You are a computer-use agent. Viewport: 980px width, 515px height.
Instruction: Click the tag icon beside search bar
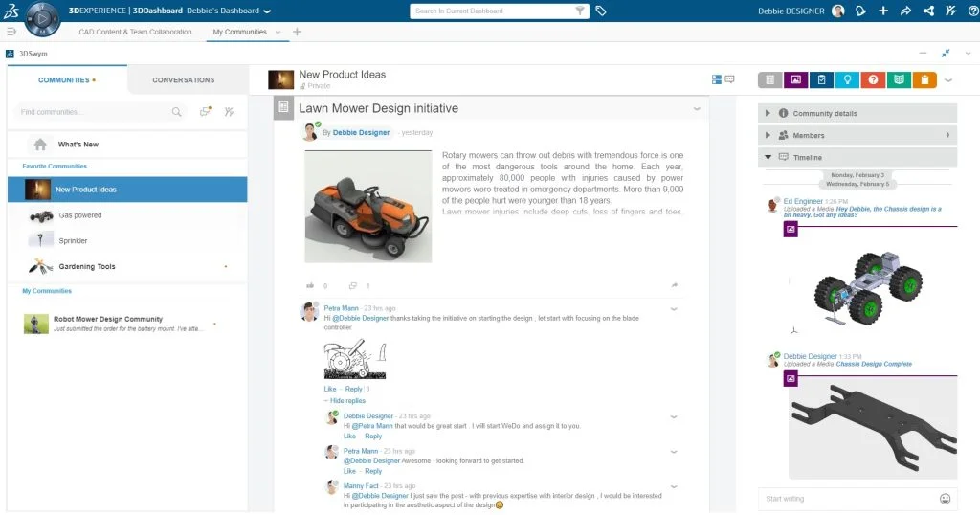(601, 11)
